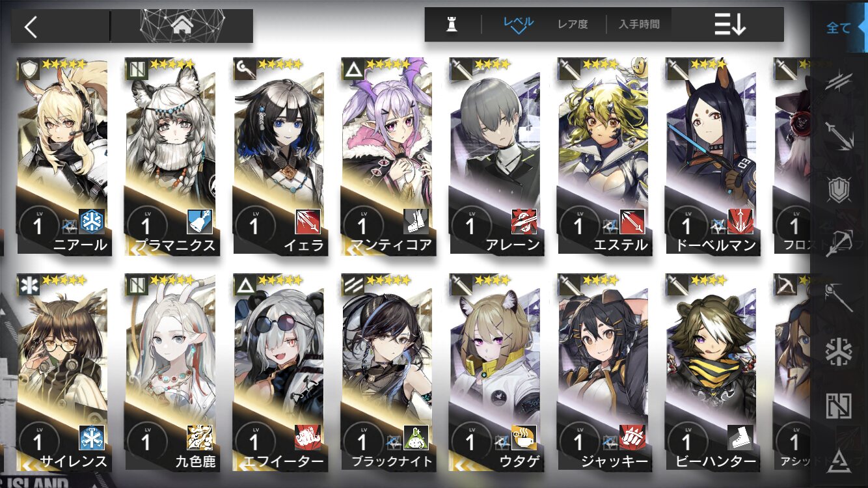Sort operators by レア度
The height and width of the screenshot is (488, 868).
tap(573, 24)
